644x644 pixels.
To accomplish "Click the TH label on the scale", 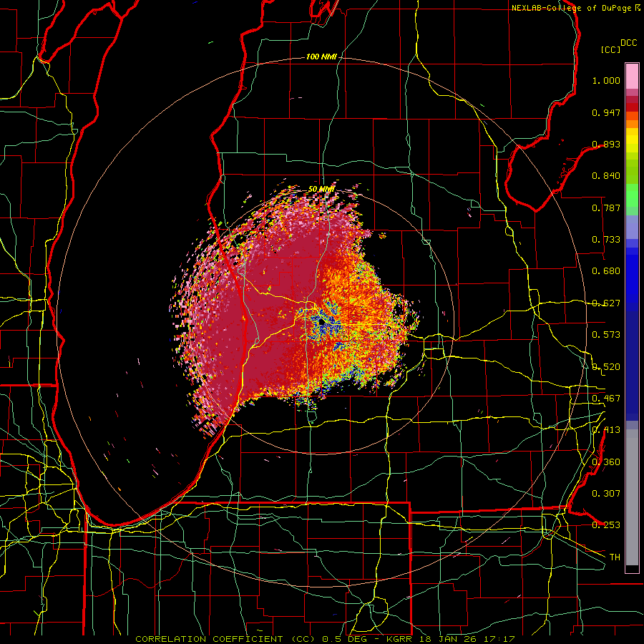I will [615, 557].
